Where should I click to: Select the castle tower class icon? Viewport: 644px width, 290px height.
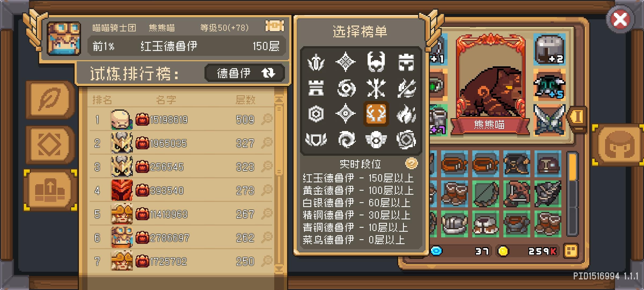pyautogui.click(x=316, y=88)
